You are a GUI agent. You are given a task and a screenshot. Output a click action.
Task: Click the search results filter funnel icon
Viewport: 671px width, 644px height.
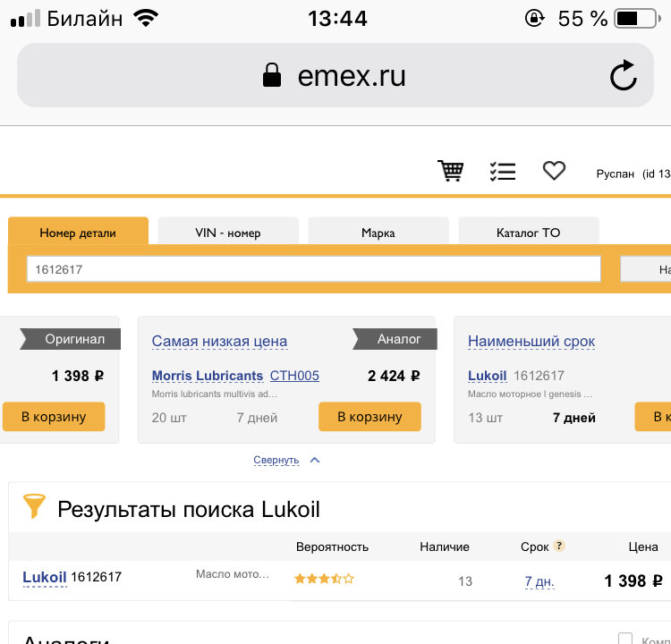34,506
